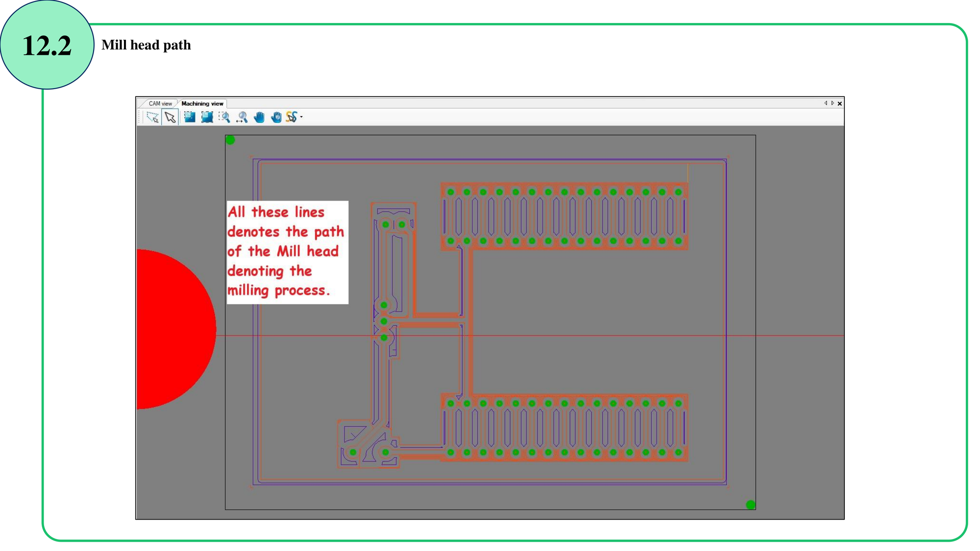Click the green fiducial dot at the board's bottom-right corner
Viewport: 980px width, 551px height.
tap(751, 505)
